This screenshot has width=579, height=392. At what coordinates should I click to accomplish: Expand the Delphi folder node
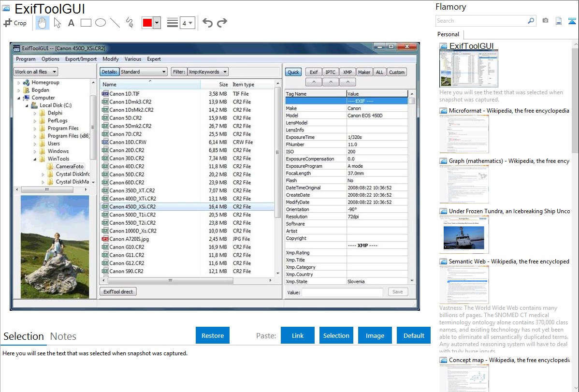tap(35, 113)
